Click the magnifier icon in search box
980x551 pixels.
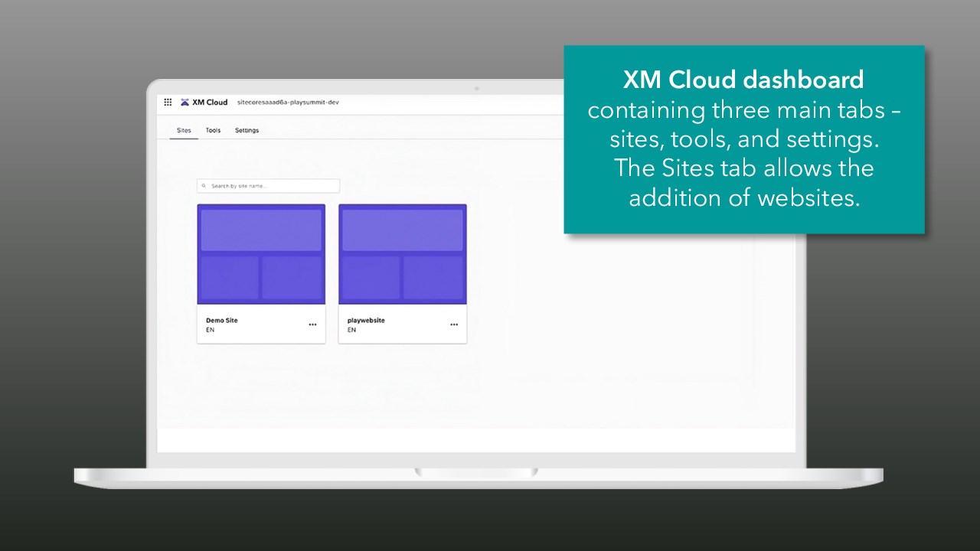[204, 186]
